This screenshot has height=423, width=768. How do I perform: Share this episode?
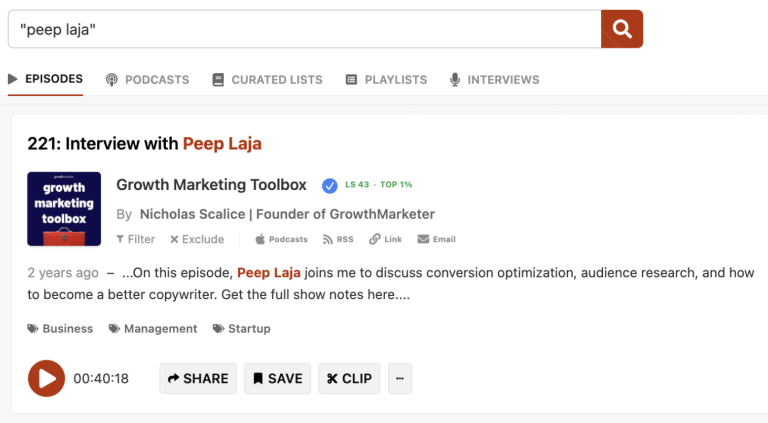(198, 378)
